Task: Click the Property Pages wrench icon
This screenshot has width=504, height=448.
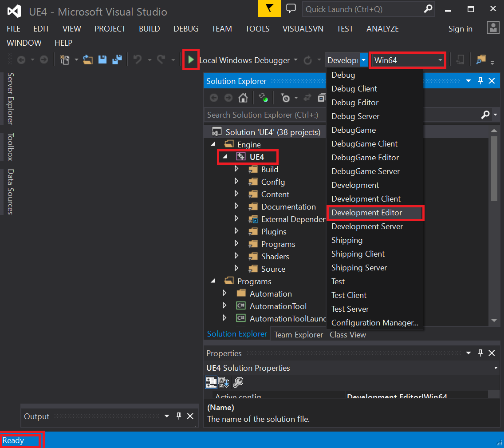Action: tap(238, 382)
